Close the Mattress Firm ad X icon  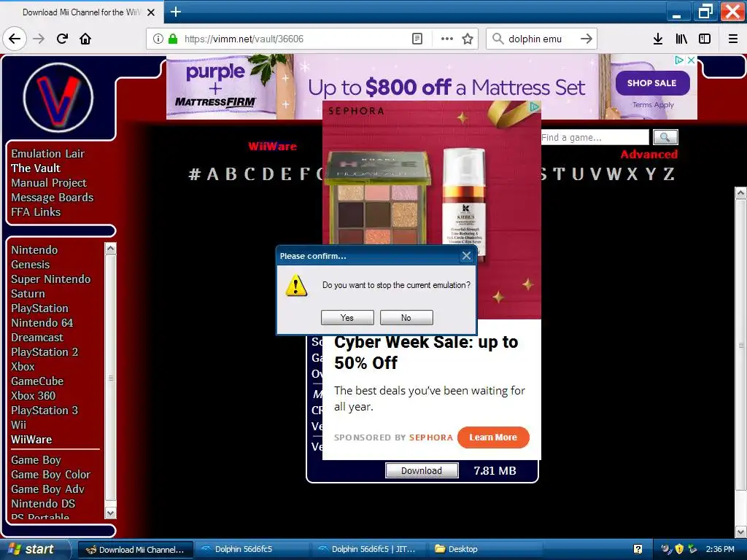point(691,60)
